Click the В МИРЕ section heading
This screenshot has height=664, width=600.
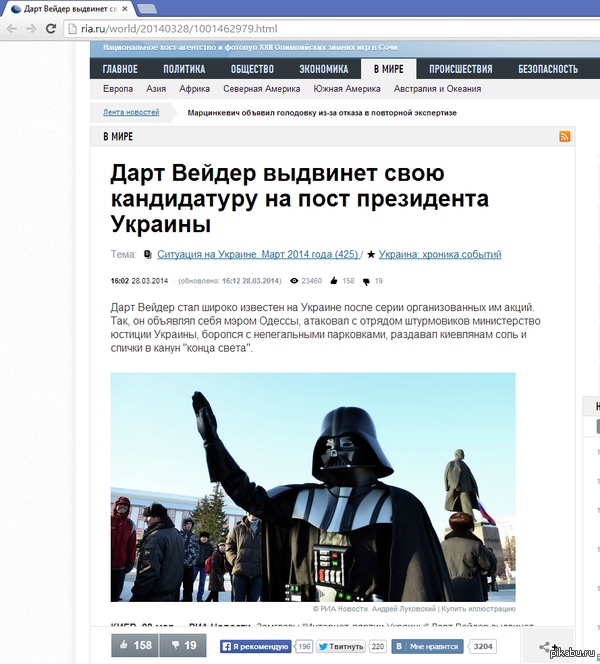coord(118,136)
